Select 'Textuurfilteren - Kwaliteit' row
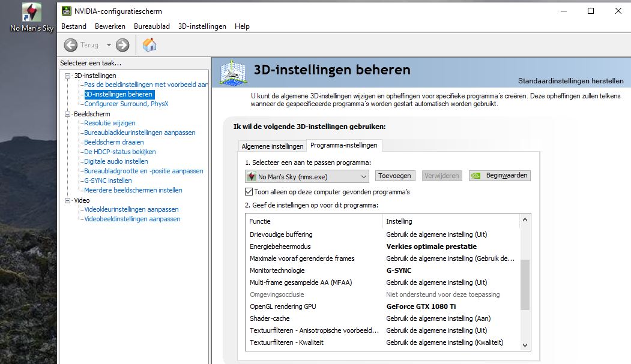The width and height of the screenshot is (631, 364). [382, 342]
